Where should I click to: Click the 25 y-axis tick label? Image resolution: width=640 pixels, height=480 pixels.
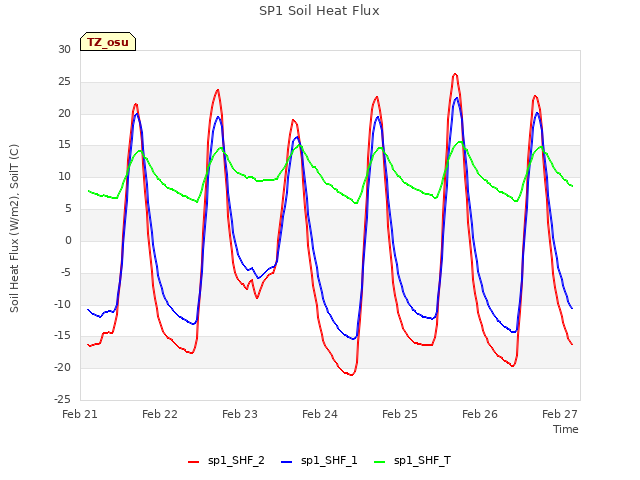[64, 81]
